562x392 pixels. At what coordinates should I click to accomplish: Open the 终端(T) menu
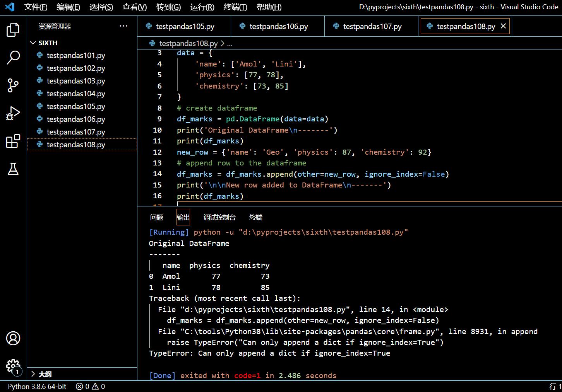pyautogui.click(x=235, y=7)
